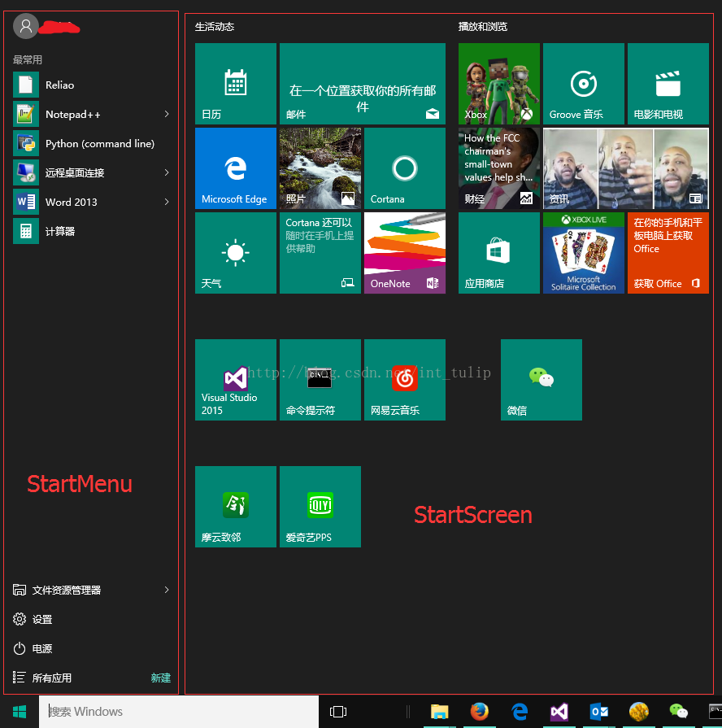This screenshot has height=728, width=722.
Task: Click the 播放和浏览 group header
Action: [x=483, y=27]
